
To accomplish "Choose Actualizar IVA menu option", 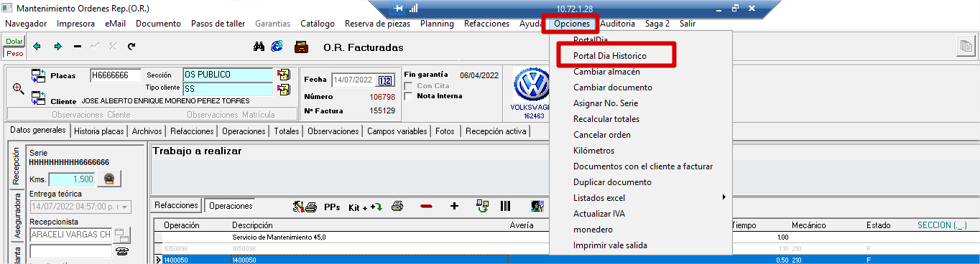I will (598, 214).
